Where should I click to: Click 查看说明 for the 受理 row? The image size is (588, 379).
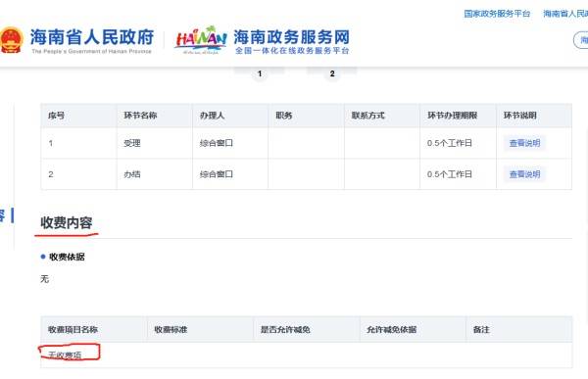pyautogui.click(x=524, y=143)
